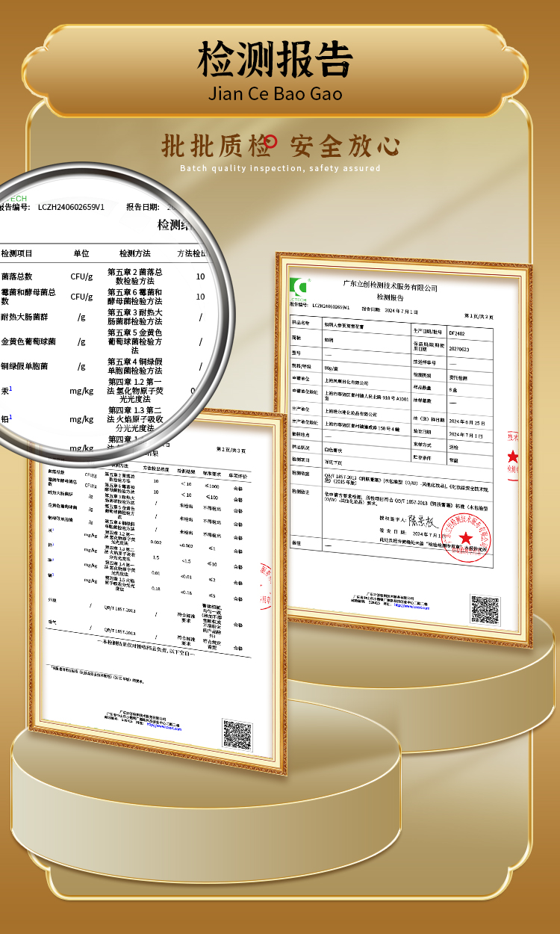The image size is (560, 934).
Task: Open the framed page 2 results certificate
Action: tap(158, 590)
